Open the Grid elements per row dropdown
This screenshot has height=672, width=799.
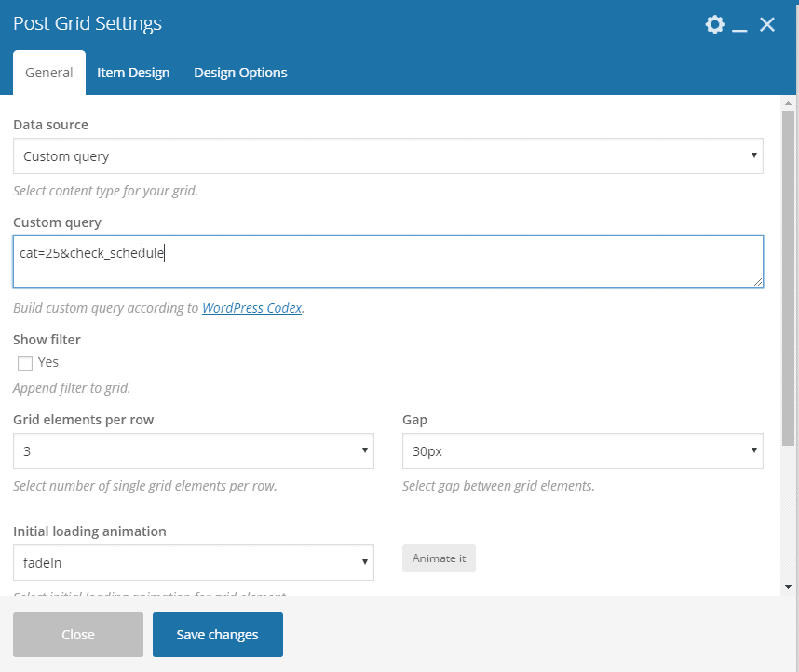pyautogui.click(x=193, y=450)
